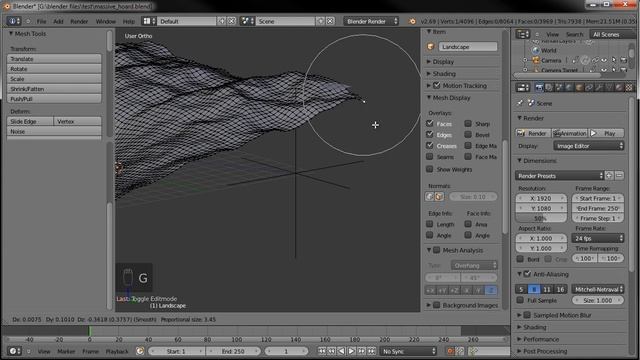
Task: Click the End 250 field in timeline
Action: (x=233, y=351)
